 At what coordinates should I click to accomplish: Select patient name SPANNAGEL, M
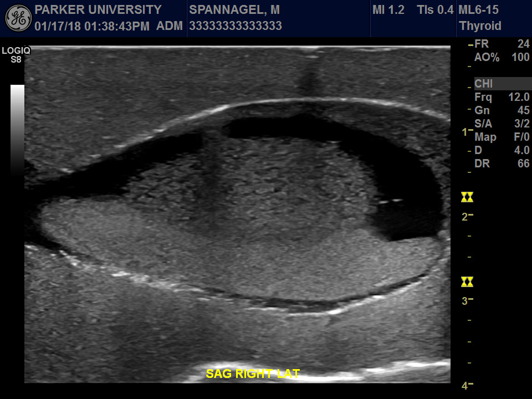pos(234,9)
